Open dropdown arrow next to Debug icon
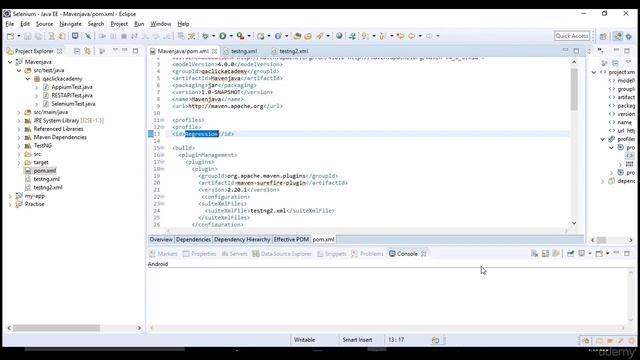The image size is (640, 360). tap(213, 36)
